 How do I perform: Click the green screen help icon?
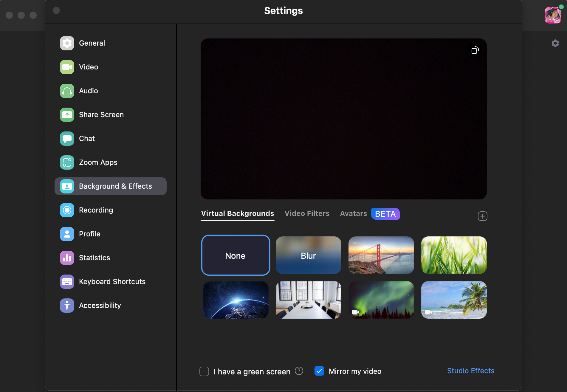(x=299, y=371)
